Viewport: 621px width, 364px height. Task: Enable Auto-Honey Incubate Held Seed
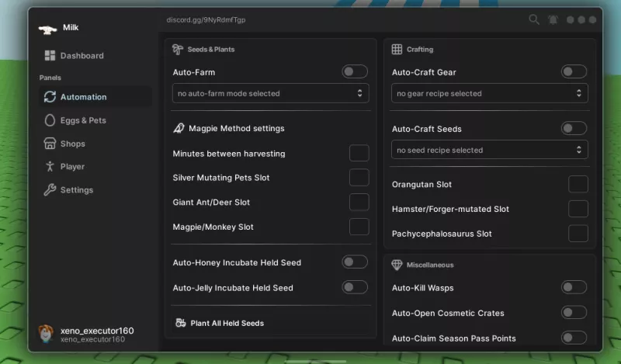355,262
